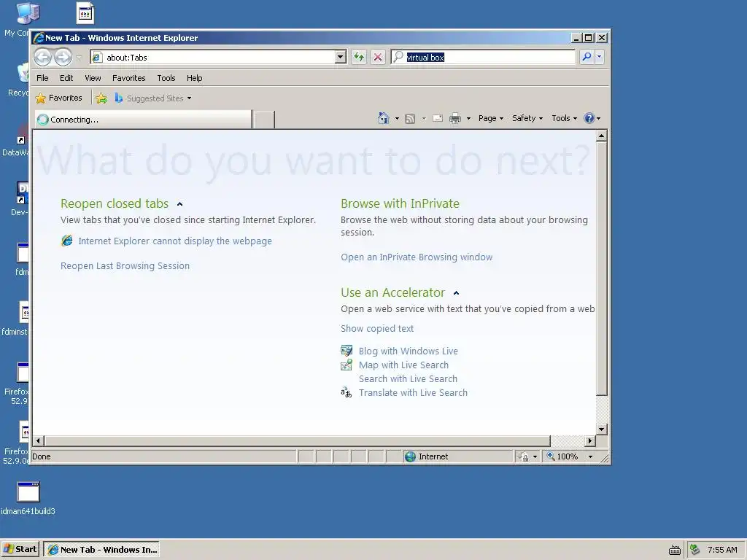Viewport: 747px width, 560px height.
Task: Click the Windows Start button
Action: coord(20,550)
